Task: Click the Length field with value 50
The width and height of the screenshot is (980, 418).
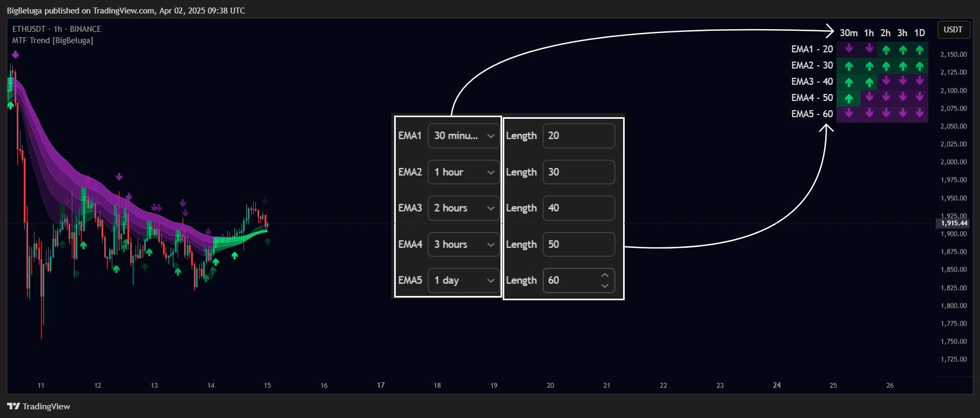Action: tap(578, 244)
